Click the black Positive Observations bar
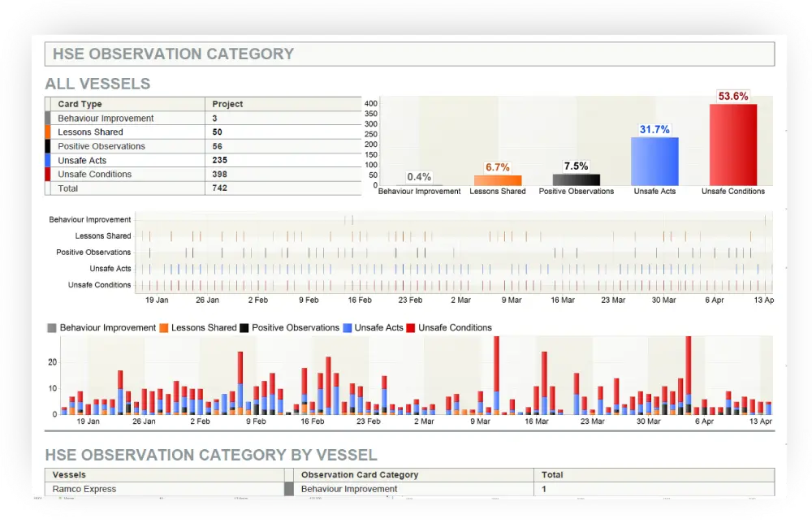This screenshot has width=812, height=523. click(577, 179)
